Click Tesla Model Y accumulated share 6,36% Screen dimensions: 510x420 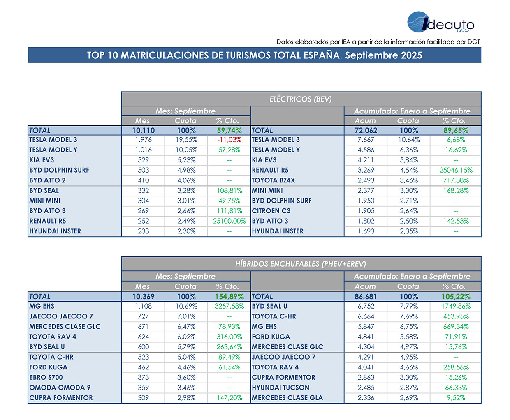tap(409, 150)
